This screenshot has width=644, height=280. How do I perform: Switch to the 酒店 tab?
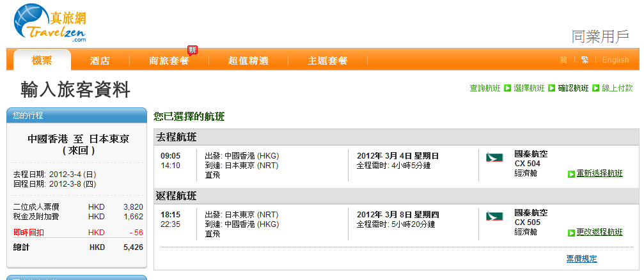100,61
